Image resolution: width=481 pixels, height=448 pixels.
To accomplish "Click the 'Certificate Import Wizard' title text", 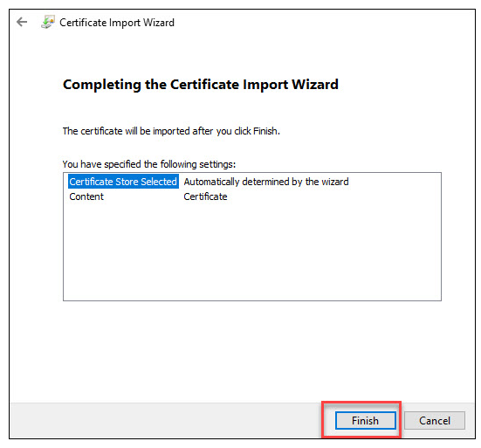I will (117, 23).
